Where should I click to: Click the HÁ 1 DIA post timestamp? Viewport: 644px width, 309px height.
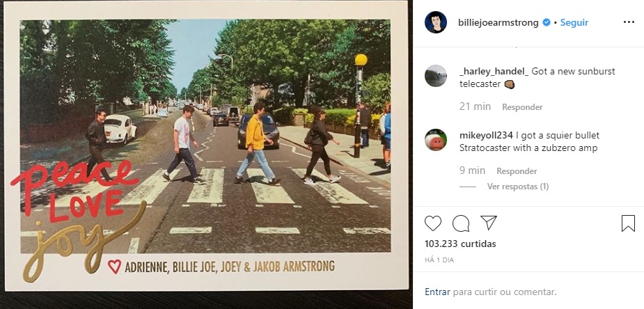tap(439, 260)
